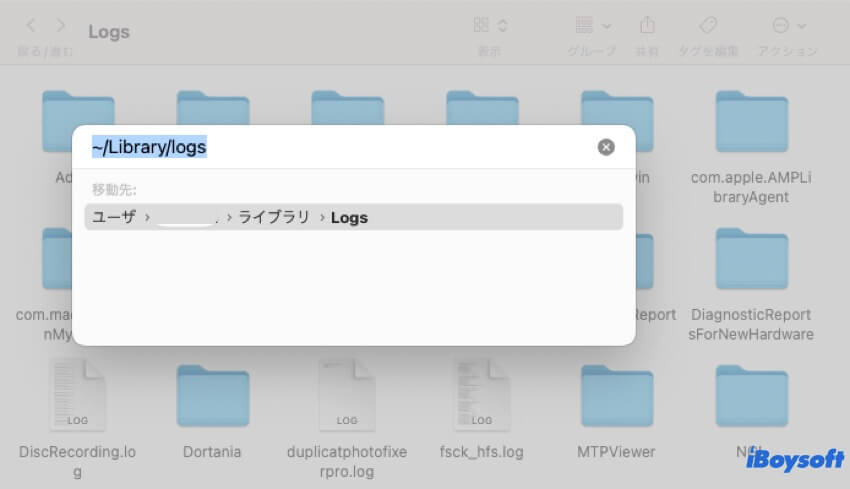Viewport: 850px width, 489px height.
Task: Click the DiscRecording.log name label
Action: pyautogui.click(x=78, y=461)
